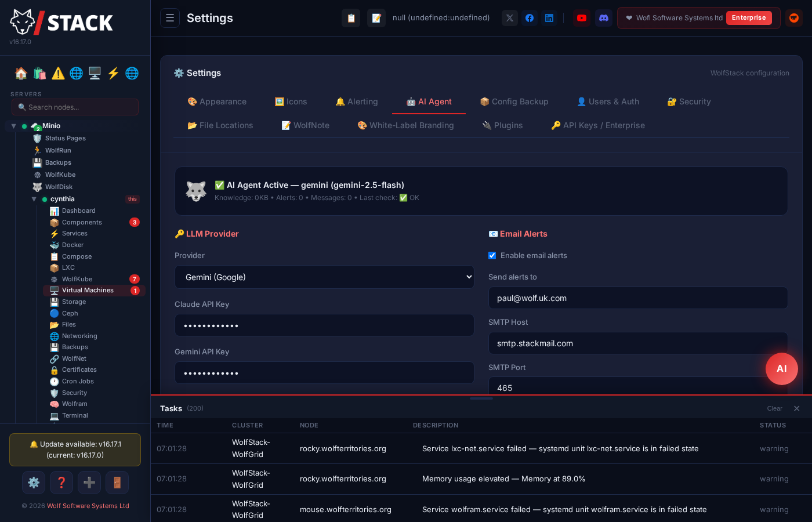Switch to the Icons tab

(x=291, y=101)
